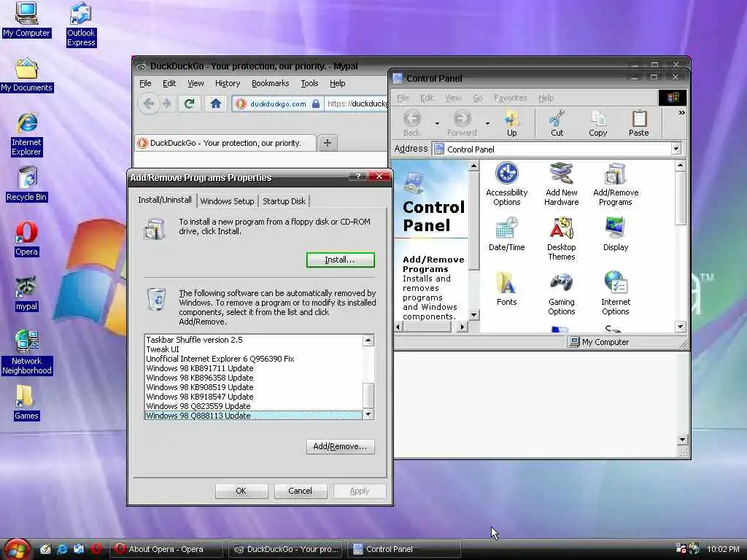Click the Add/Remove... button
Image resolution: width=747 pixels, height=560 pixels.
(x=340, y=446)
